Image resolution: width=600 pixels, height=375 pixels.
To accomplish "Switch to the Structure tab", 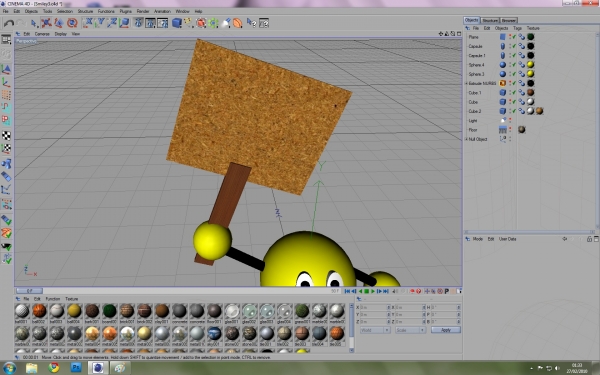I will pyautogui.click(x=490, y=21).
